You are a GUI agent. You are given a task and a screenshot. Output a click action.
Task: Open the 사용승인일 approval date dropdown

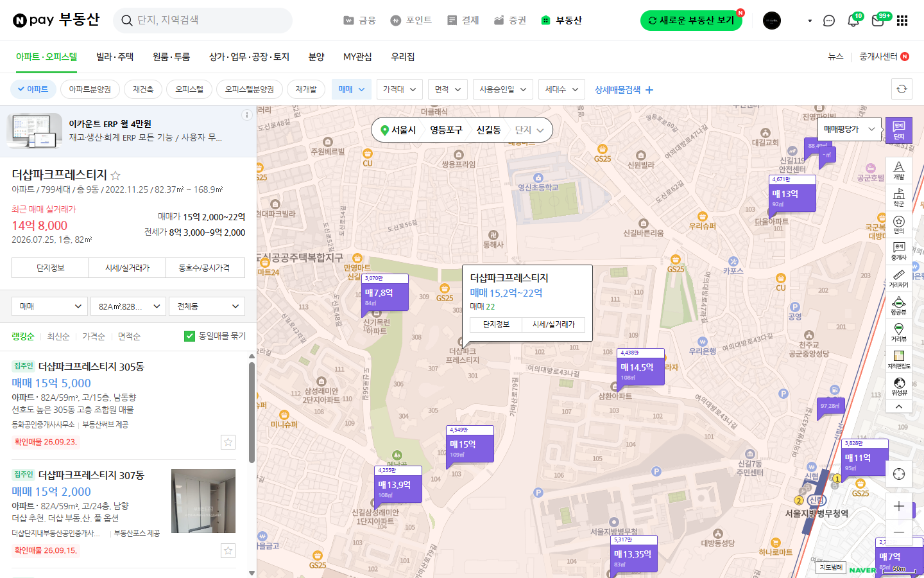pos(503,89)
